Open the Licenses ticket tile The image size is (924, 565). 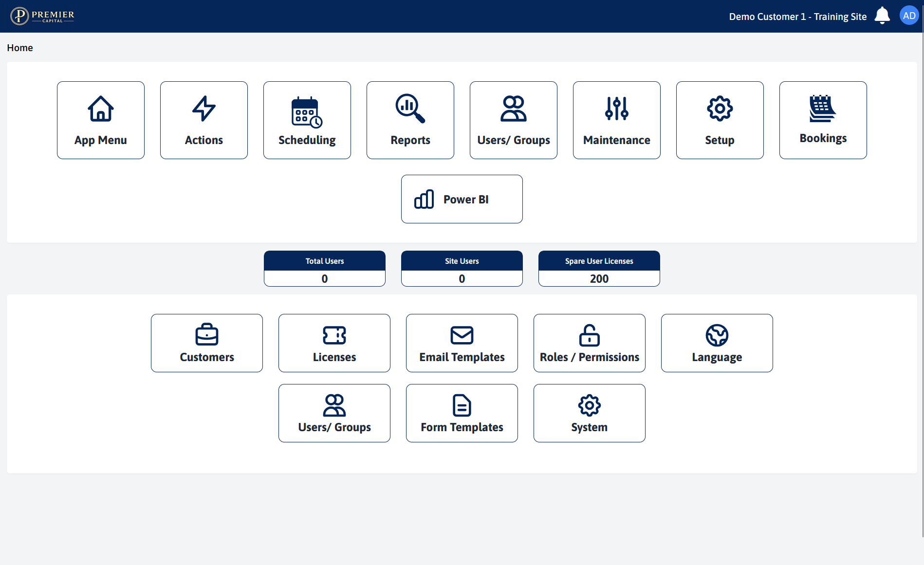[x=334, y=343]
